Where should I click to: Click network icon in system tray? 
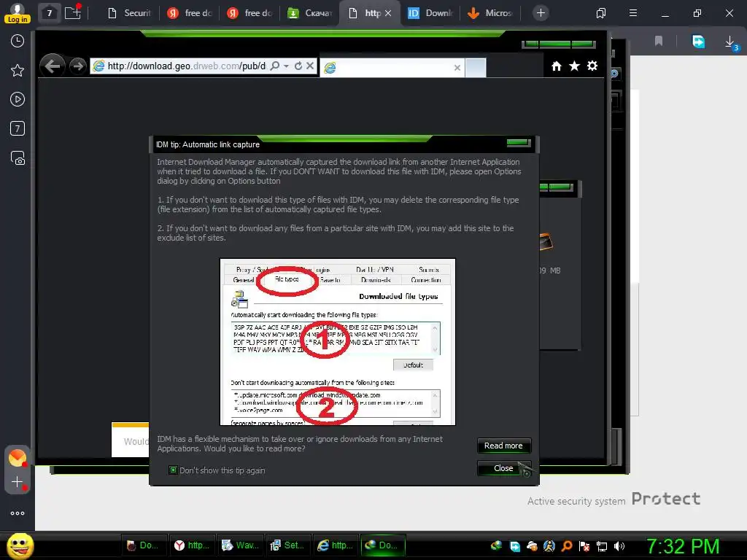[602, 546]
